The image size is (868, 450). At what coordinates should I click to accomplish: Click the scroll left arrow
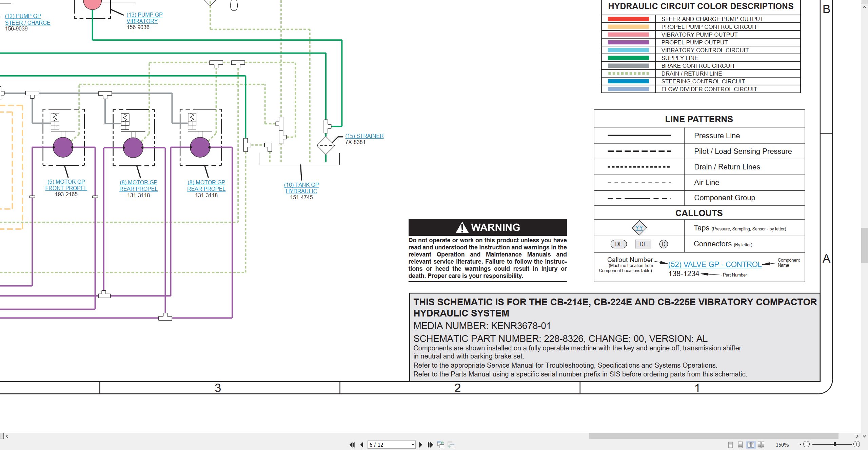pyautogui.click(x=7, y=436)
